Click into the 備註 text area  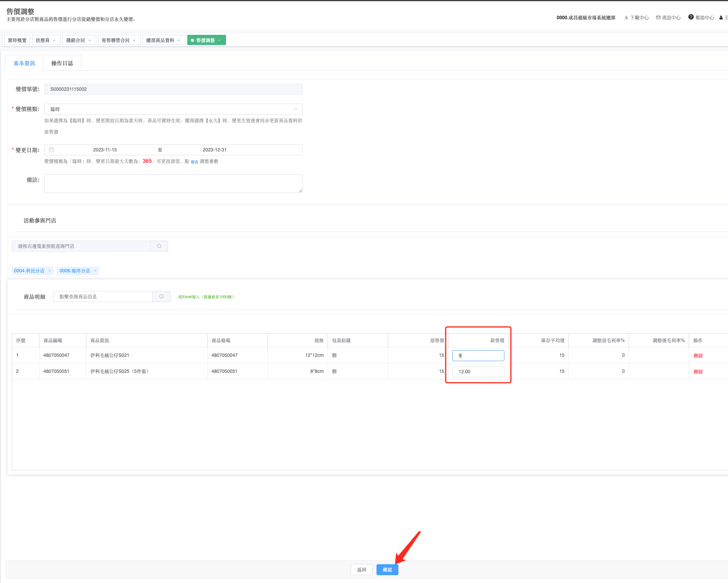(x=173, y=184)
